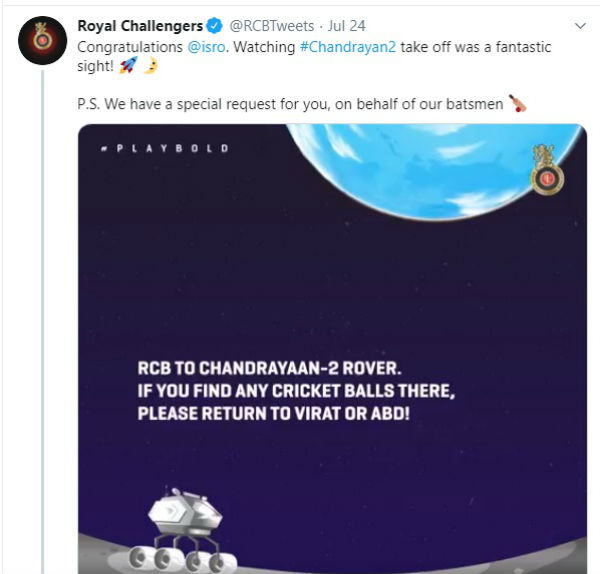Viewport: 600px width, 574px height.
Task: Open the Jul 24 timestamp link
Action: coord(343,26)
